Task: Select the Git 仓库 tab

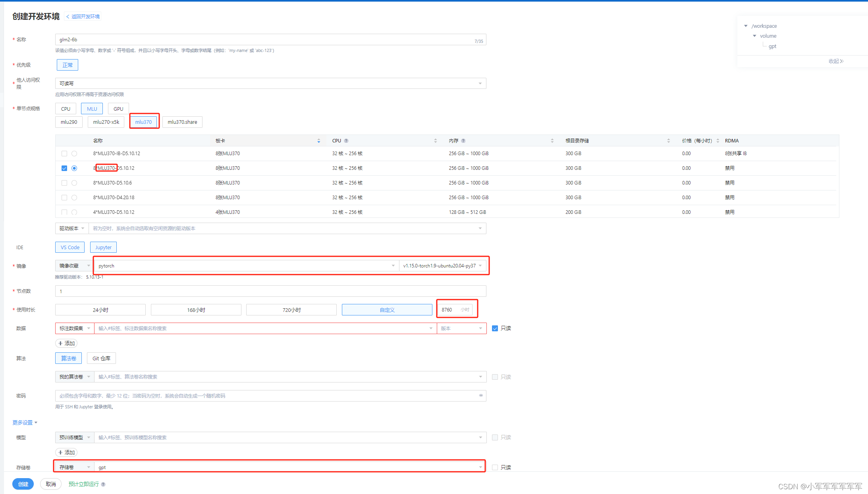Action: (101, 358)
